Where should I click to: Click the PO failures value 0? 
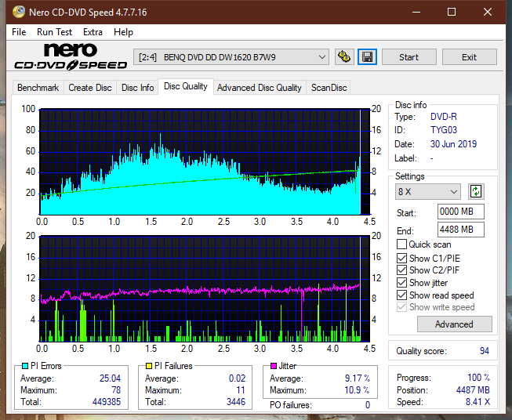(368, 405)
